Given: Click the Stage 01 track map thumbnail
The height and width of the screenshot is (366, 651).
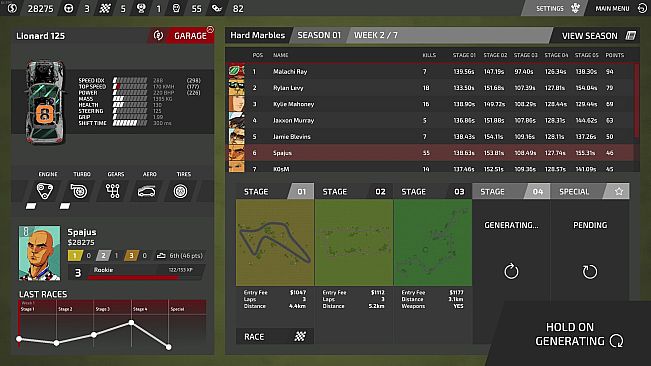Looking at the screenshot, I should 275,242.
